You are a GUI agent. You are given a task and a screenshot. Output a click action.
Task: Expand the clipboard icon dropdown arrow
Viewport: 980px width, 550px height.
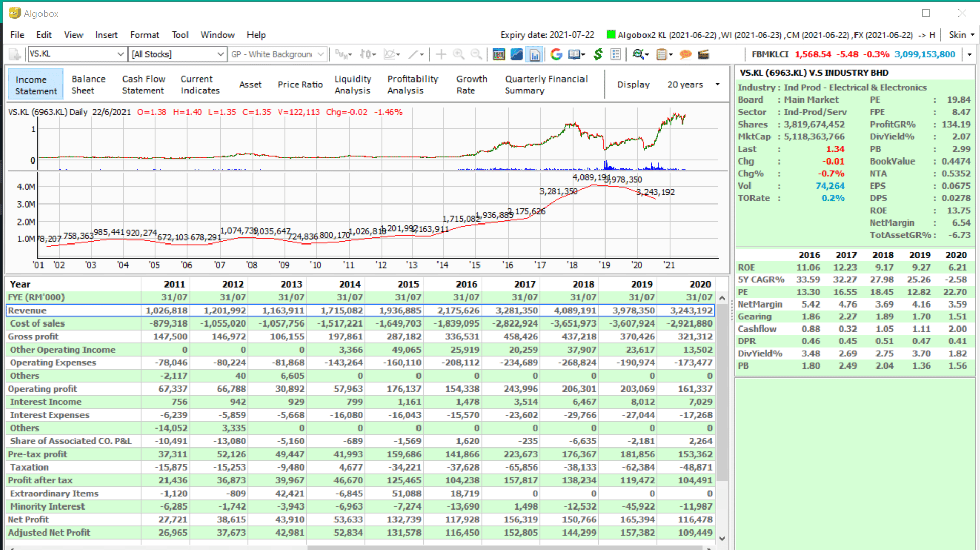[671, 54]
